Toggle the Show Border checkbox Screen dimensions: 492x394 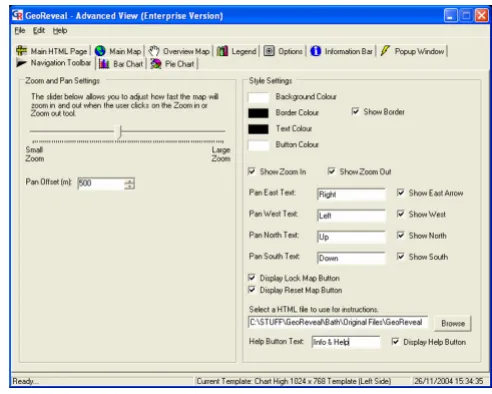pyautogui.click(x=355, y=111)
